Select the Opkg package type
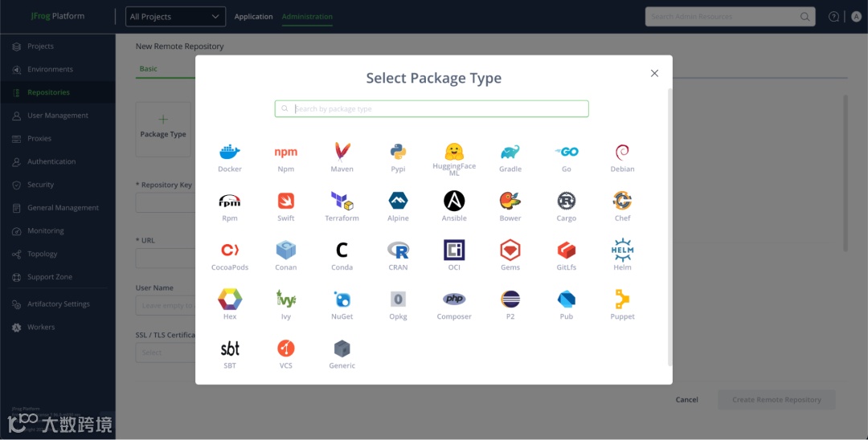The width and height of the screenshot is (868, 440). (x=398, y=306)
